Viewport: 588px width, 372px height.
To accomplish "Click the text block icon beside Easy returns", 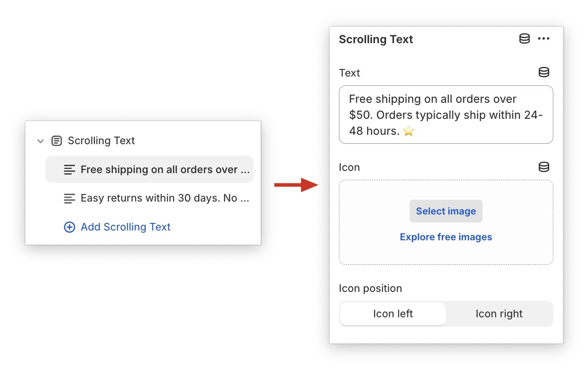I will click(x=69, y=198).
